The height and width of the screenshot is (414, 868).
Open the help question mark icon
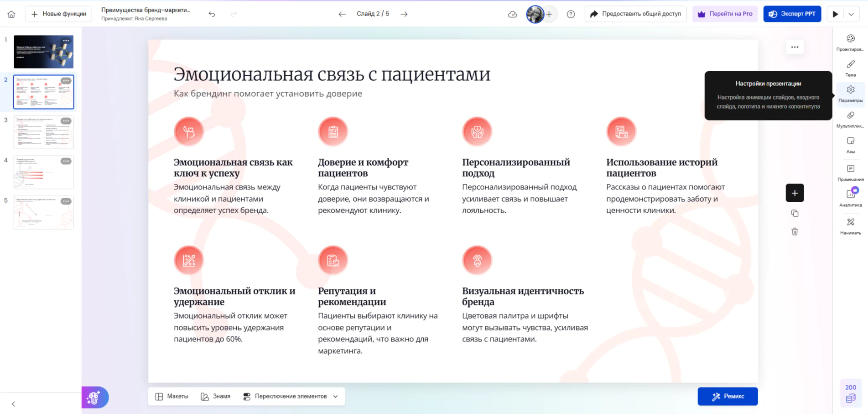(x=571, y=14)
